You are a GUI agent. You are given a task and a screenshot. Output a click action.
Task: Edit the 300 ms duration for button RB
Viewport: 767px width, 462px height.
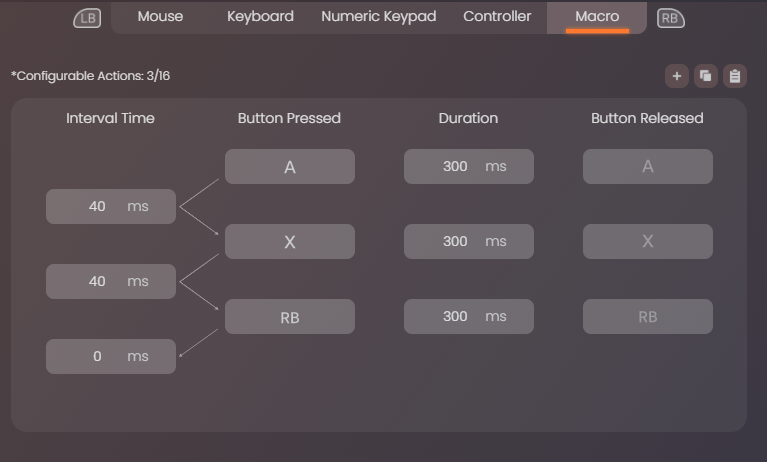[469, 317]
